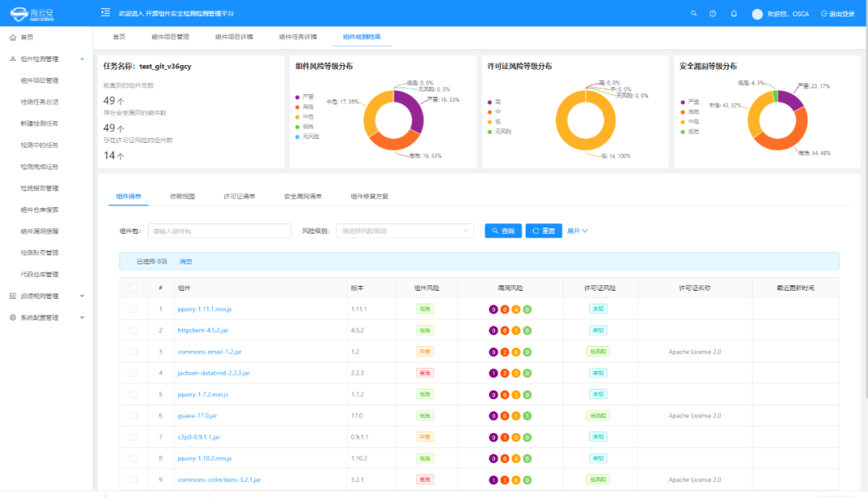Viewport: 868px width, 498px height.
Task: Click the OSCA user avatar
Action: coord(757,14)
